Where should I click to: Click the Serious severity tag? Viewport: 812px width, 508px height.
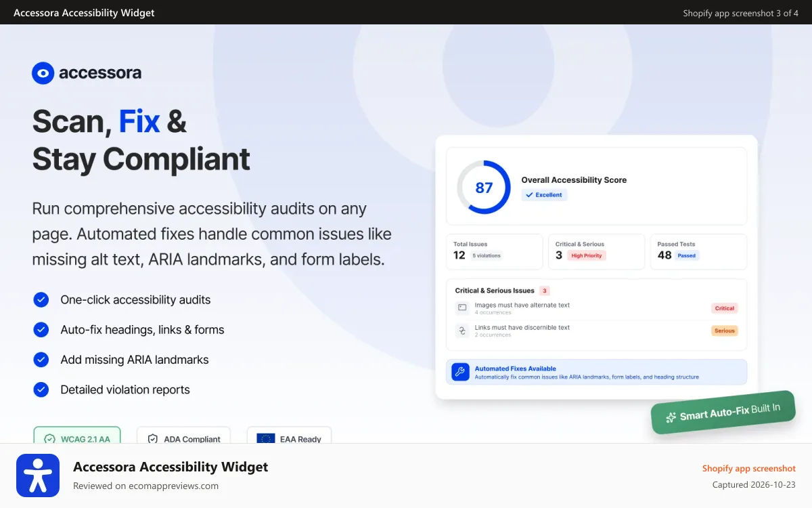pyautogui.click(x=725, y=331)
